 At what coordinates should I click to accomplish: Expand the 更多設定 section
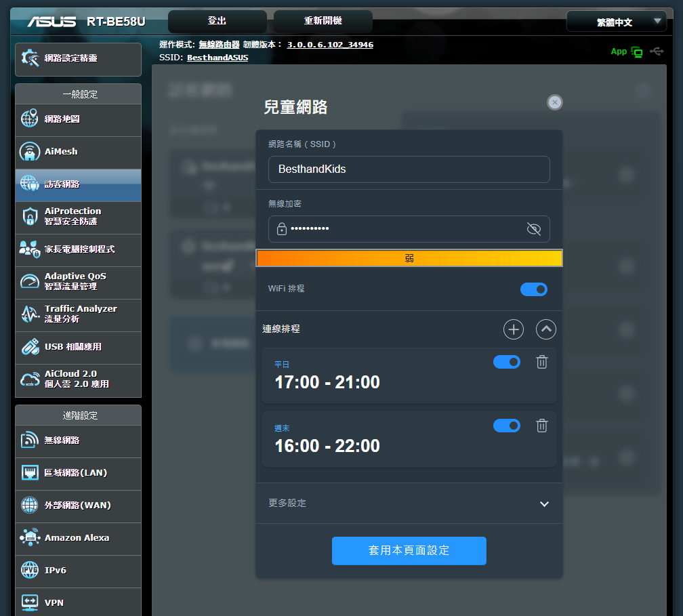[543, 504]
